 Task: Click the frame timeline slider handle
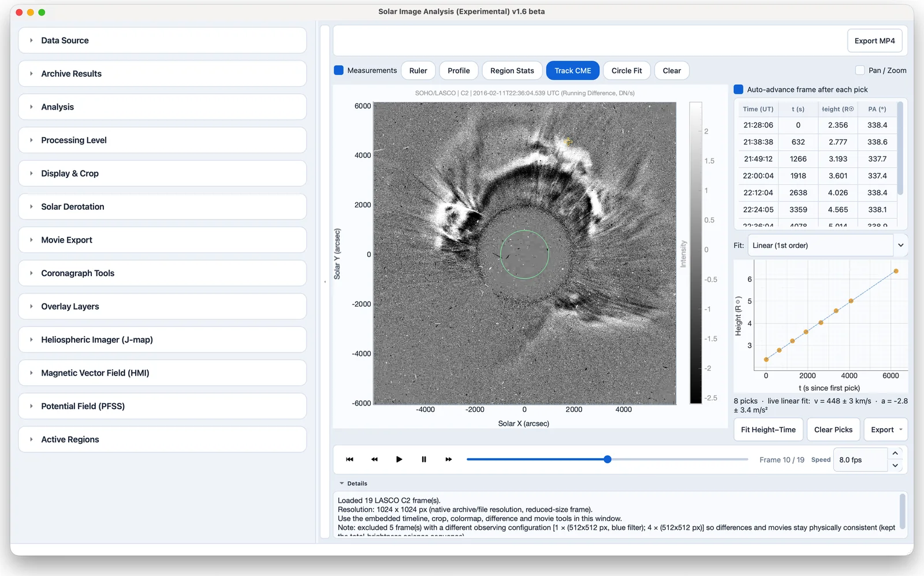[608, 459]
